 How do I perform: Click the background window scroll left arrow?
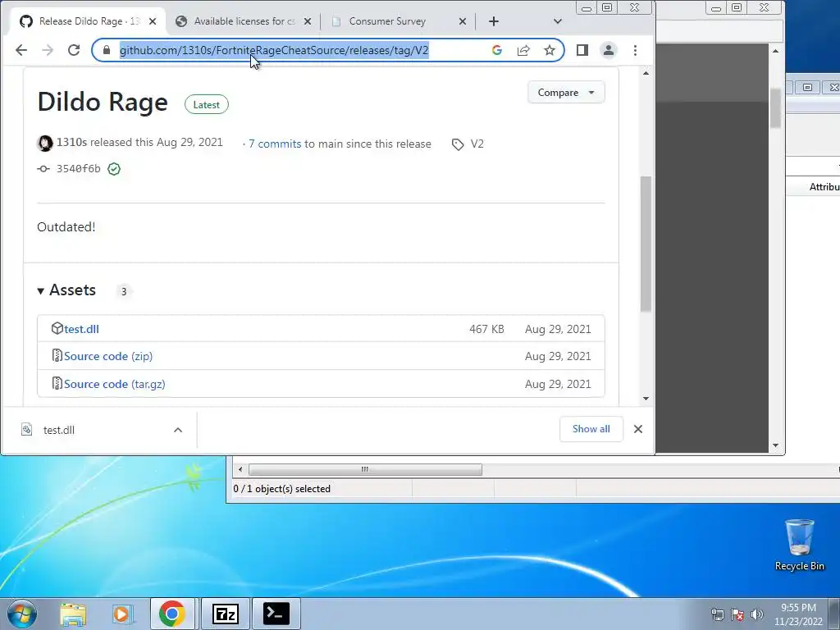(x=240, y=469)
